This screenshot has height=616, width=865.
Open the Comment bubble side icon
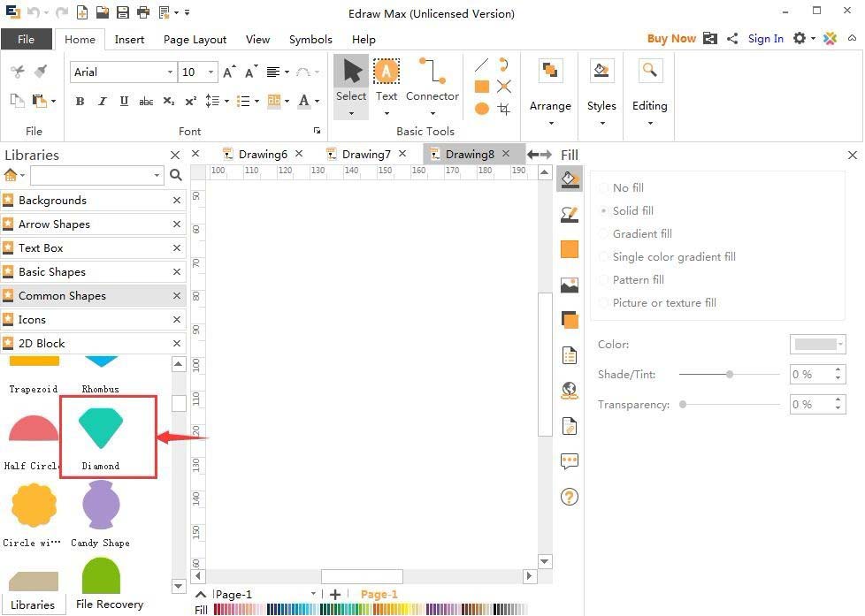(x=570, y=461)
